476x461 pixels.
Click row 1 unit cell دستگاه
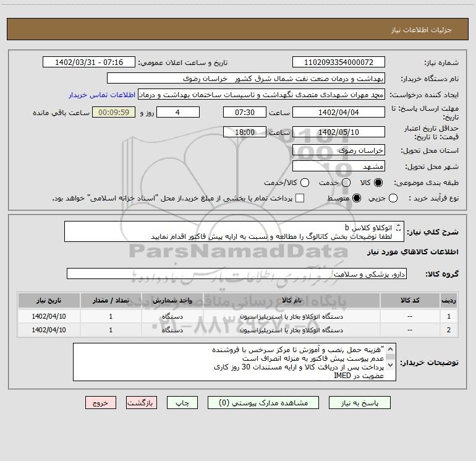click(x=172, y=316)
